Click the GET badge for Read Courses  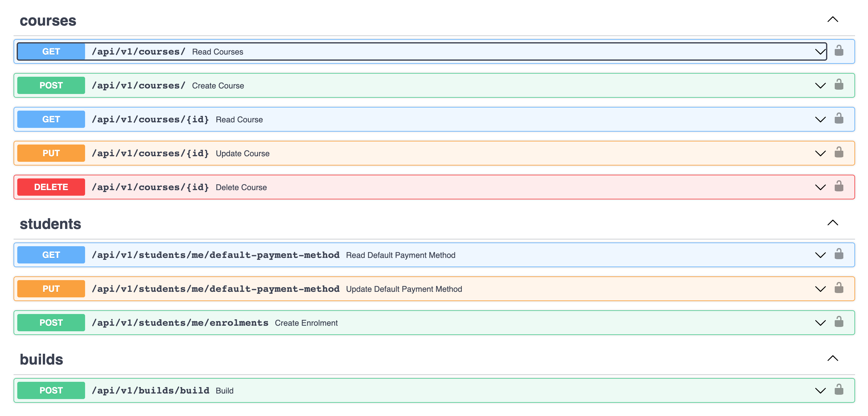[x=51, y=51]
